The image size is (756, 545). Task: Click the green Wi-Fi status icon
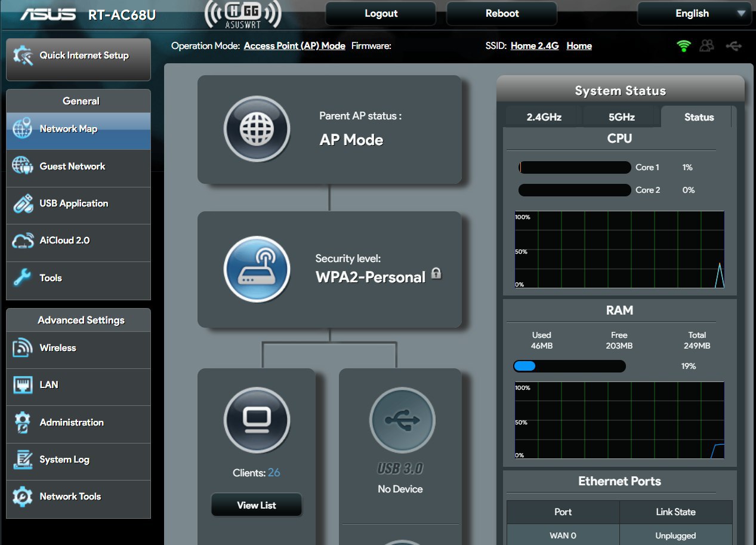(683, 46)
